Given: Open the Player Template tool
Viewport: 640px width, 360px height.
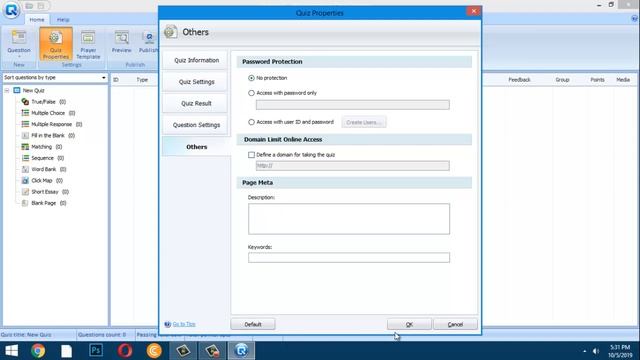Looking at the screenshot, I should click(x=88, y=44).
